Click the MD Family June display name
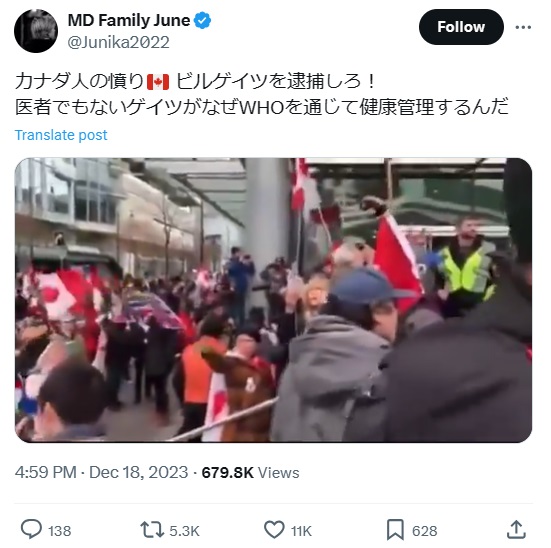This screenshot has height=548, width=551. (129, 20)
